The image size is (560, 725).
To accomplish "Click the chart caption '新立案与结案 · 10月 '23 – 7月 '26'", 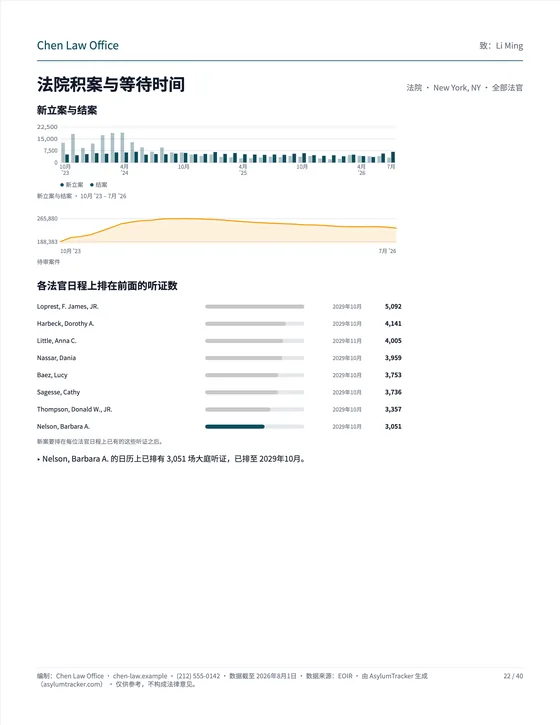I will (81, 196).
